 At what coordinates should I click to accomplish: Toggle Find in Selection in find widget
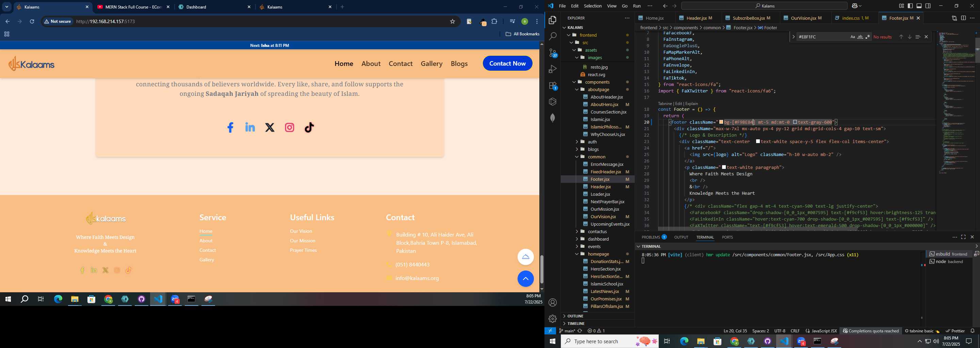click(x=918, y=37)
